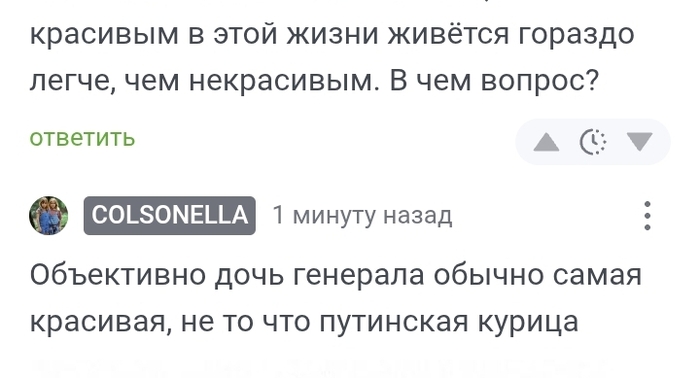Click the faded text line at the bottom
Viewport: 700px width, 378px height.
(321, 366)
